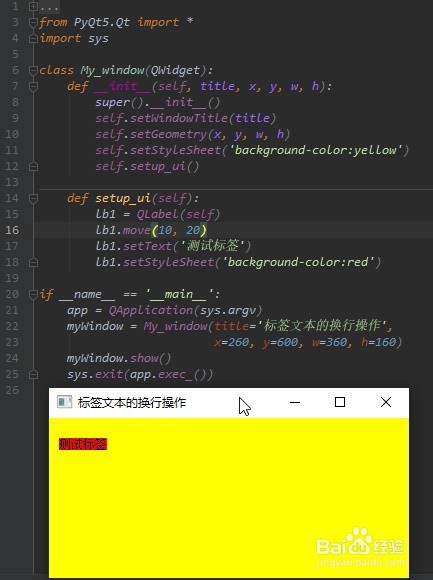Click 'y=600' argument on line 23
The height and width of the screenshot is (580, 433).
click(280, 343)
